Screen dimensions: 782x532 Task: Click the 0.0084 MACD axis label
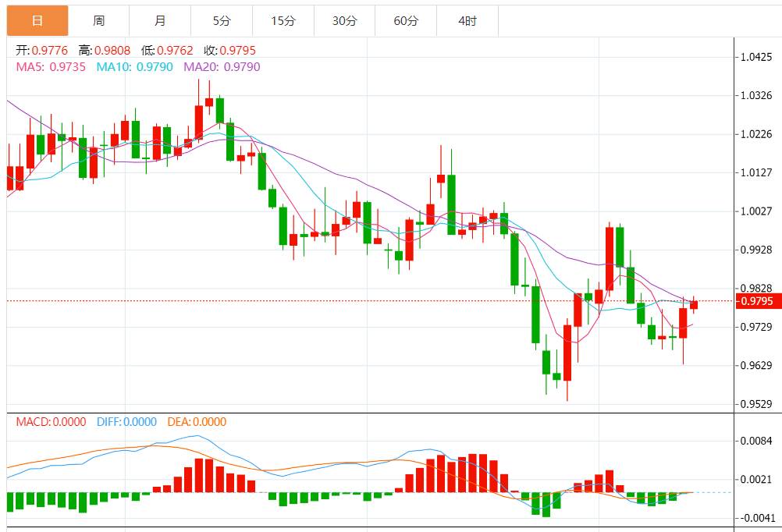[x=756, y=441]
